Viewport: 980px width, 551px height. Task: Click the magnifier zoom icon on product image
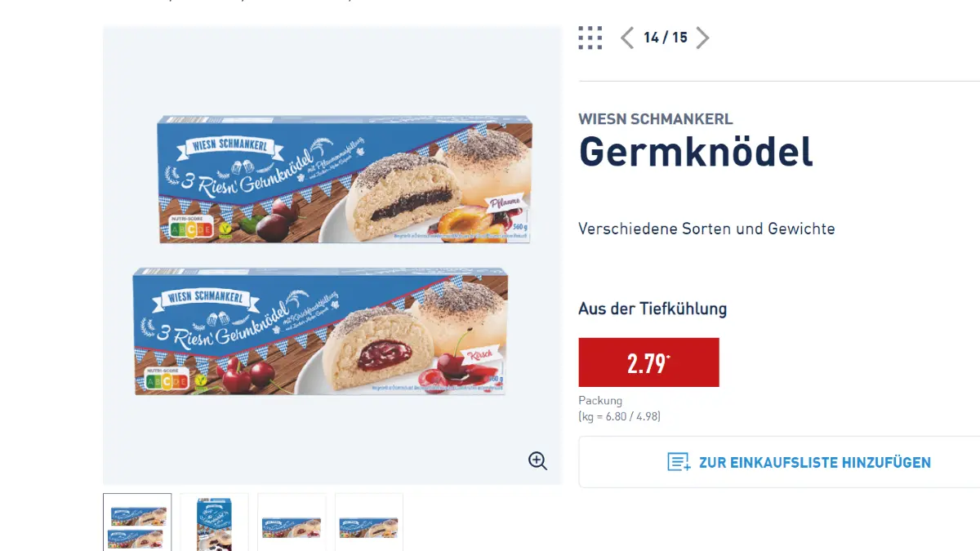[x=537, y=461]
